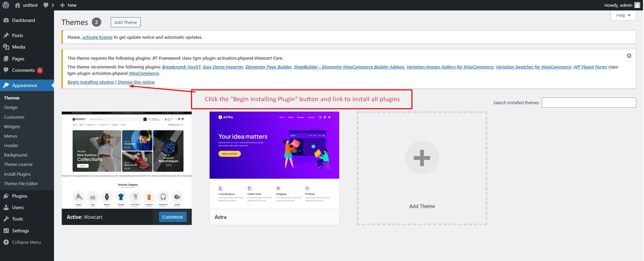The height and width of the screenshot is (261, 644).
Task: Select the Wowcart theme screenshot thumbnail
Action: [127, 160]
